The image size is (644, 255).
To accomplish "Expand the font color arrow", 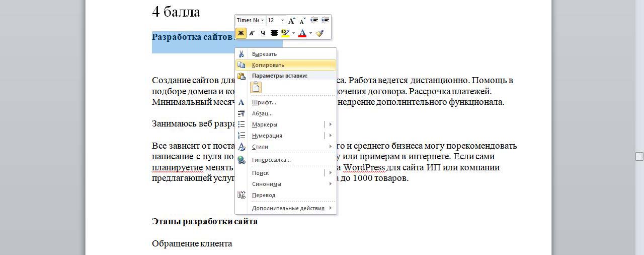I will (310, 33).
